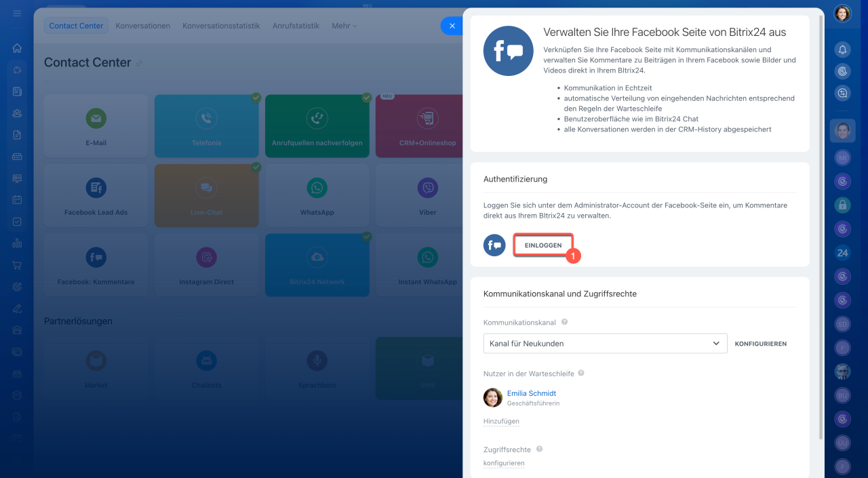Click the edit pencil beside Contact Center title
The image size is (868, 478).
click(140, 63)
